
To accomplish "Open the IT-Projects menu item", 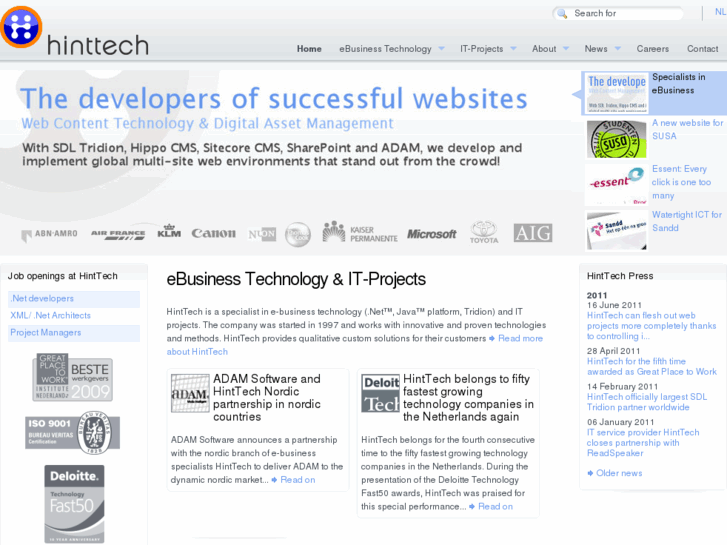I will 482,49.
